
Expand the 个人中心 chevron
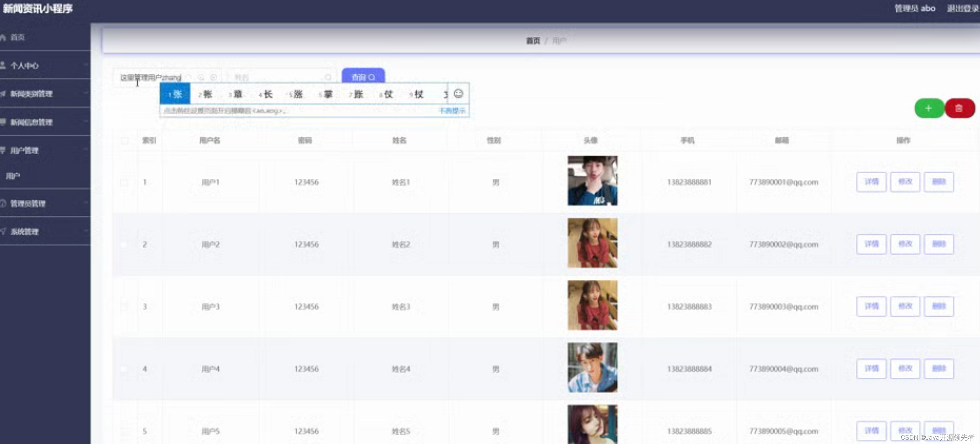click(x=85, y=65)
